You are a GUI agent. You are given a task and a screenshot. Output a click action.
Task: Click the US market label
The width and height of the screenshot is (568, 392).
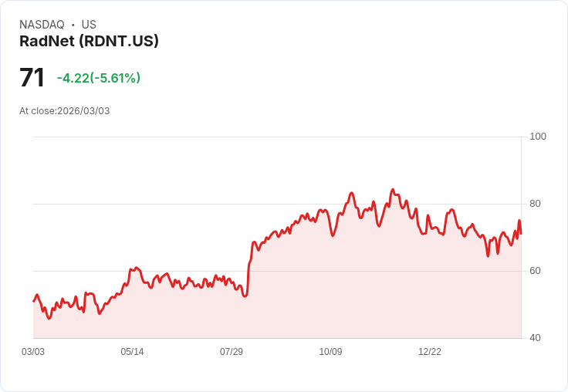click(89, 25)
